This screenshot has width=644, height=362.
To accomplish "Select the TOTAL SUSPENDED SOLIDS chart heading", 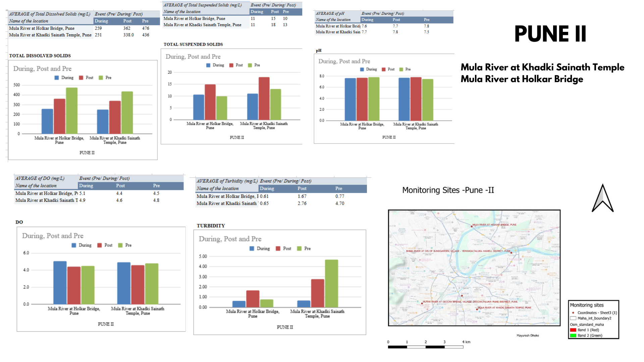I will pyautogui.click(x=193, y=45).
